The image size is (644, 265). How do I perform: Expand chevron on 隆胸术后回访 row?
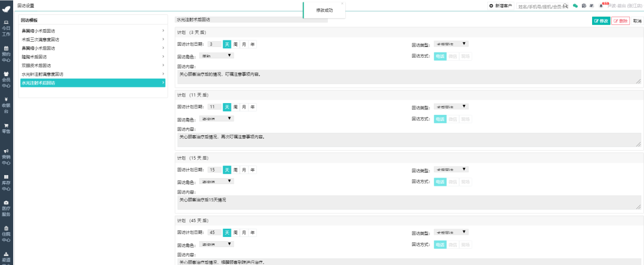point(163,57)
